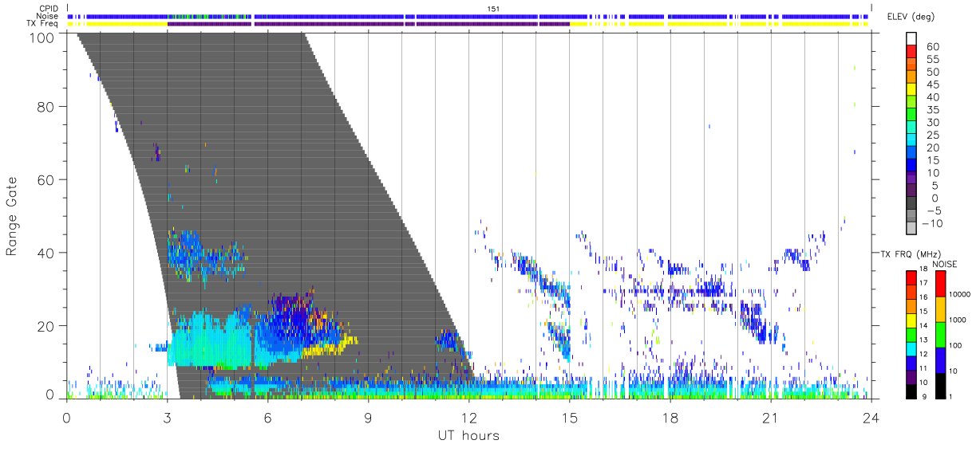This screenshot has width=980, height=452.
Task: Select the "Noise" row label above the plot
Action: (48, 16)
